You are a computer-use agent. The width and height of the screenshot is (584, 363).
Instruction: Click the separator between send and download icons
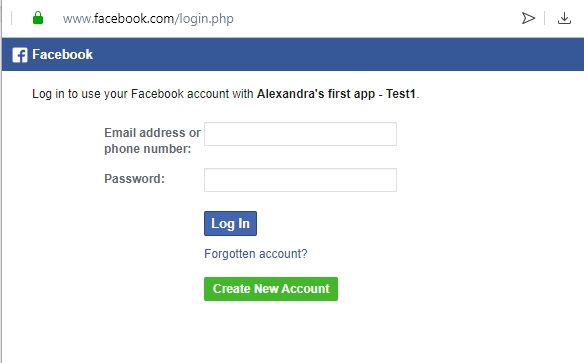pos(545,18)
